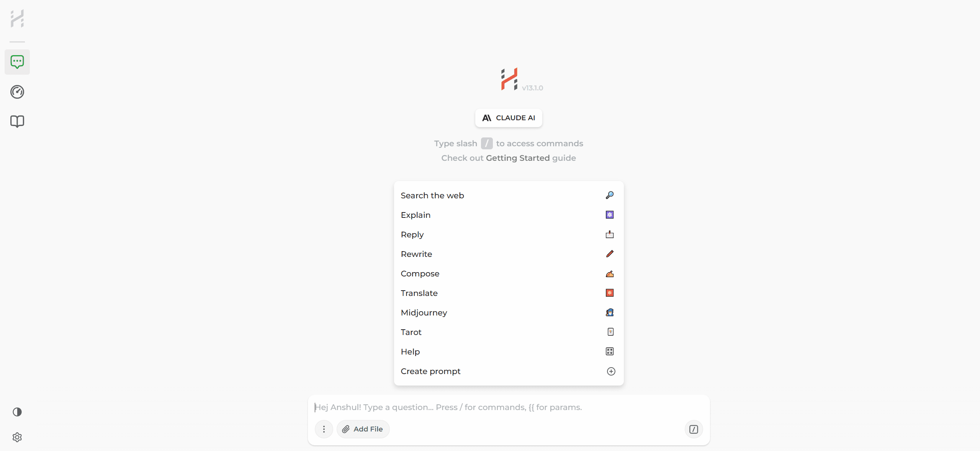Open the slash commands icon in the chat bar

coord(693,429)
